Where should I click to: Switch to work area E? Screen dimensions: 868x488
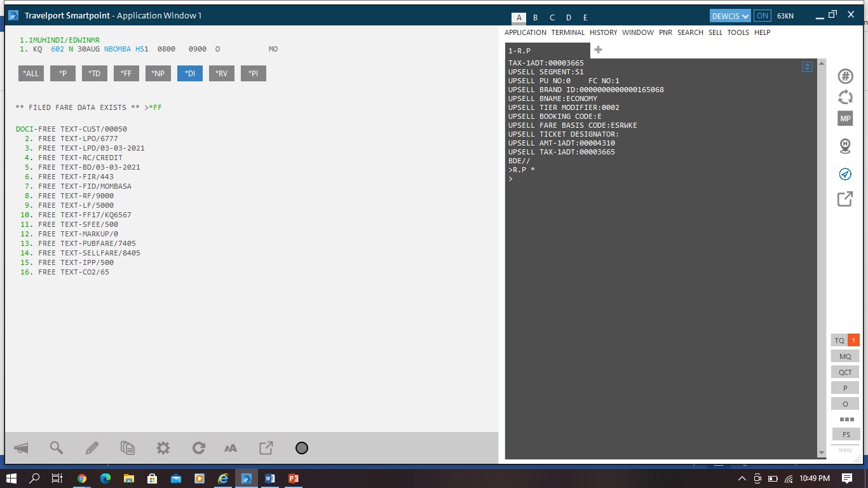pos(585,18)
